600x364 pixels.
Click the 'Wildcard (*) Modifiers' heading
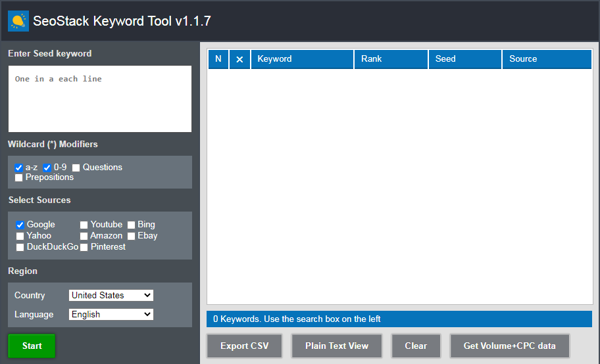tap(53, 145)
